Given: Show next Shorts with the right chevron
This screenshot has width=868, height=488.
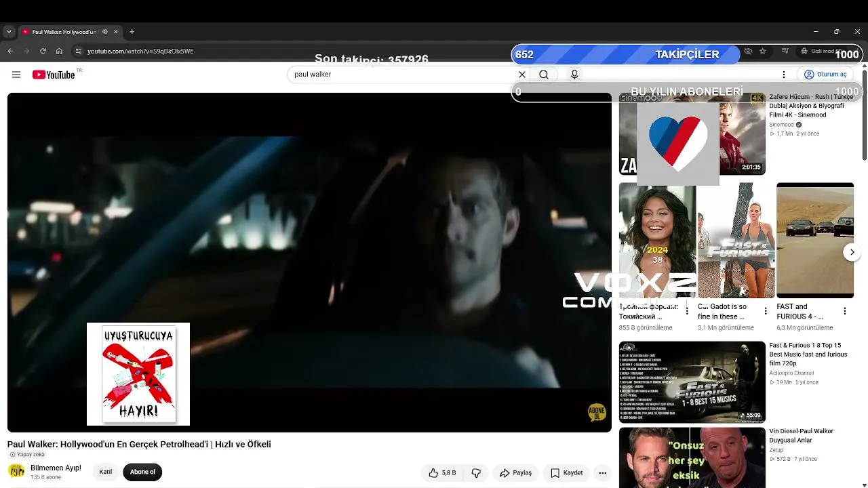Looking at the screenshot, I should (852, 252).
